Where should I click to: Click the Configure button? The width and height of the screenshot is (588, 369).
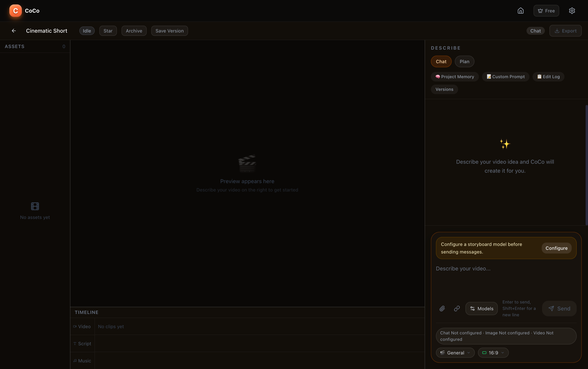(556, 248)
